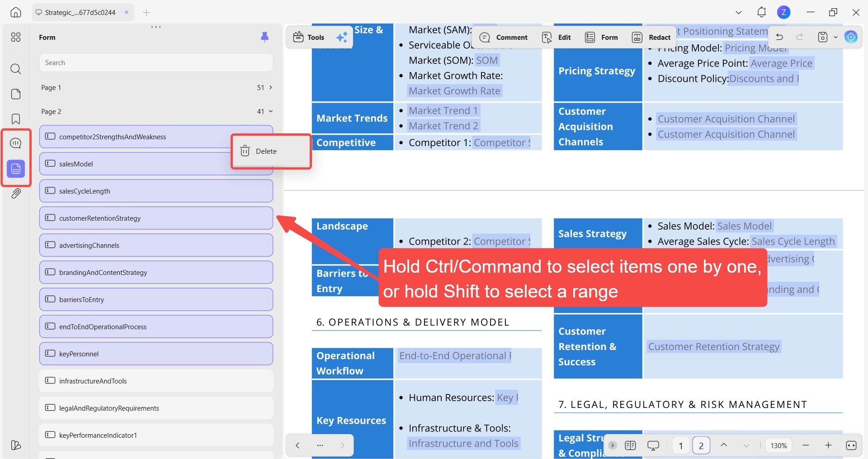The height and width of the screenshot is (459, 868).
Task: Open the pages panel icon
Action: pos(16,94)
